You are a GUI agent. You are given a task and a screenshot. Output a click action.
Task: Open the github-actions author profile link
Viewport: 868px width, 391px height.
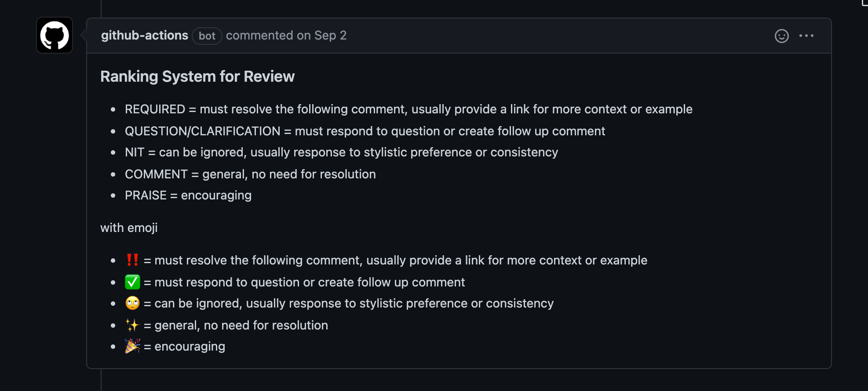click(x=144, y=35)
